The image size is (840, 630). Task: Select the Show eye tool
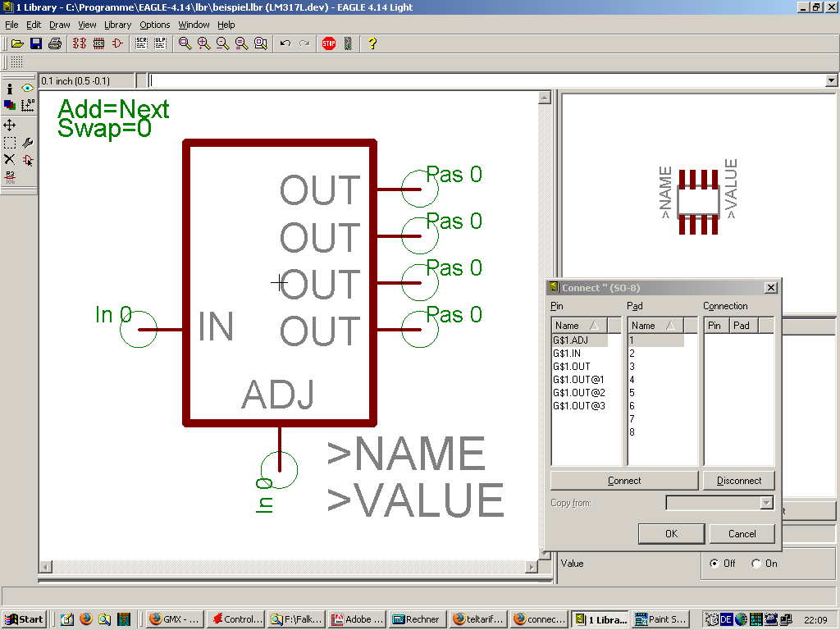point(27,88)
